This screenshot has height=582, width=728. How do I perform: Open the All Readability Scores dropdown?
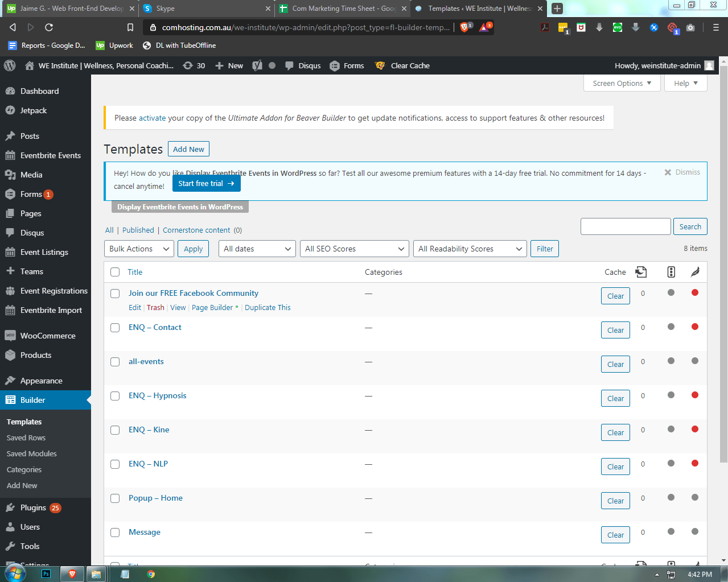[x=470, y=249]
